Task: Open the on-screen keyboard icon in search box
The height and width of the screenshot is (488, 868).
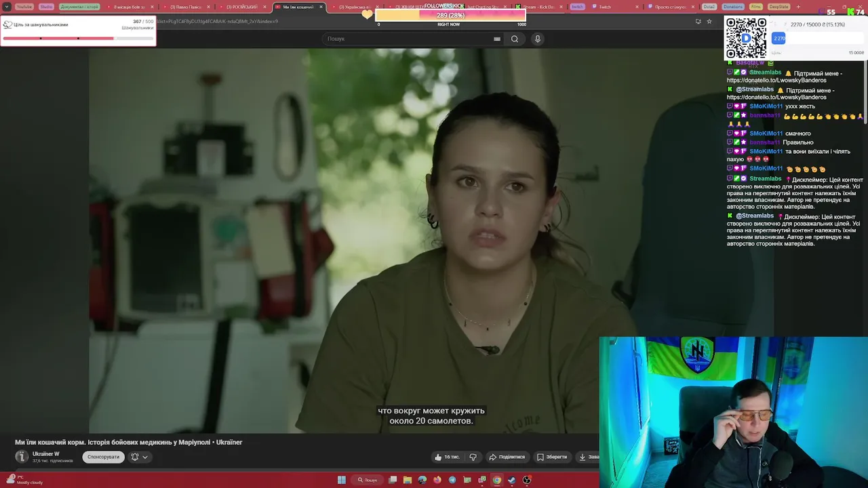Action: (497, 39)
